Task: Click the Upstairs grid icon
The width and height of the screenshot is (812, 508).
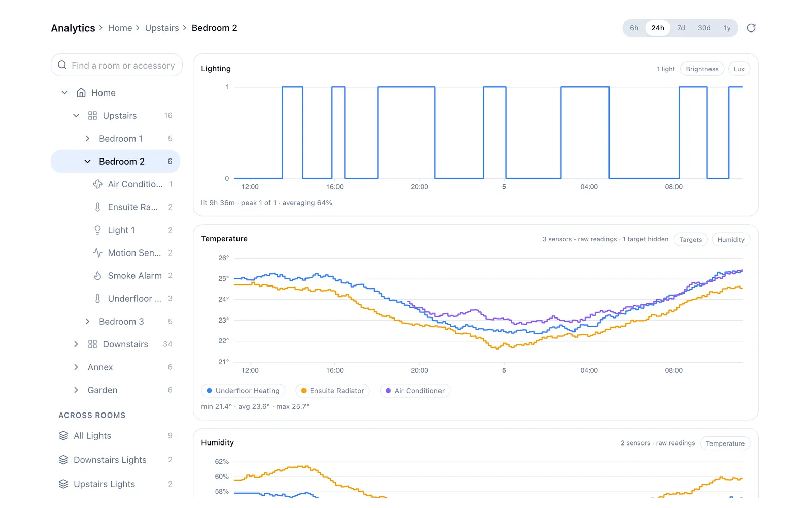Action: [x=92, y=116]
